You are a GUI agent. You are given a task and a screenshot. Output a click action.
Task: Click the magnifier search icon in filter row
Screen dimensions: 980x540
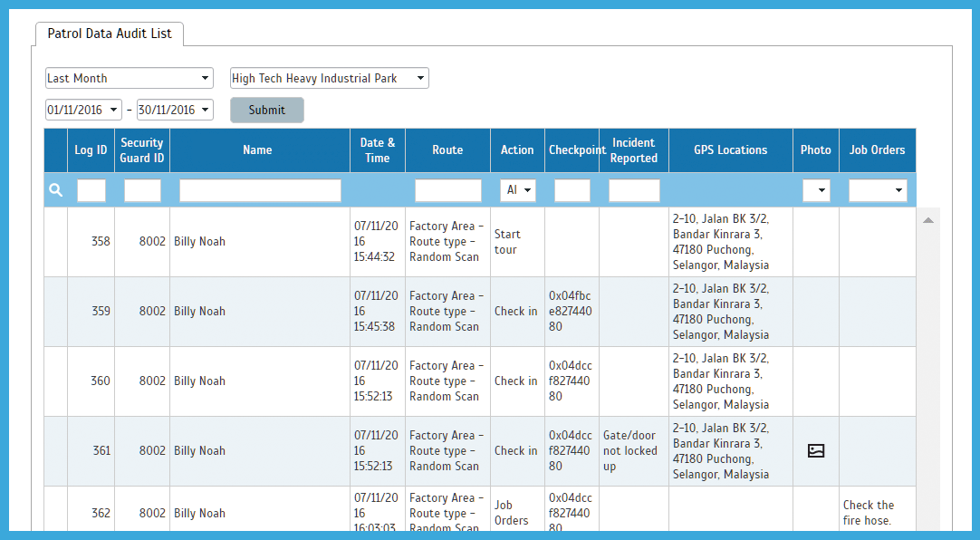point(55,190)
